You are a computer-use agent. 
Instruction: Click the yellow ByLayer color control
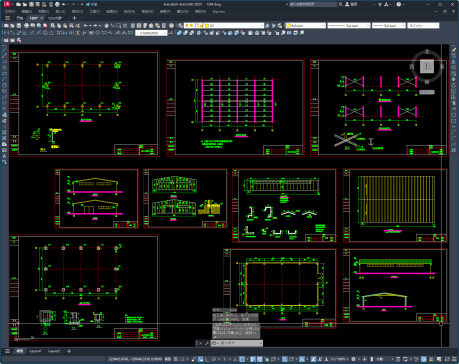coord(306,25)
